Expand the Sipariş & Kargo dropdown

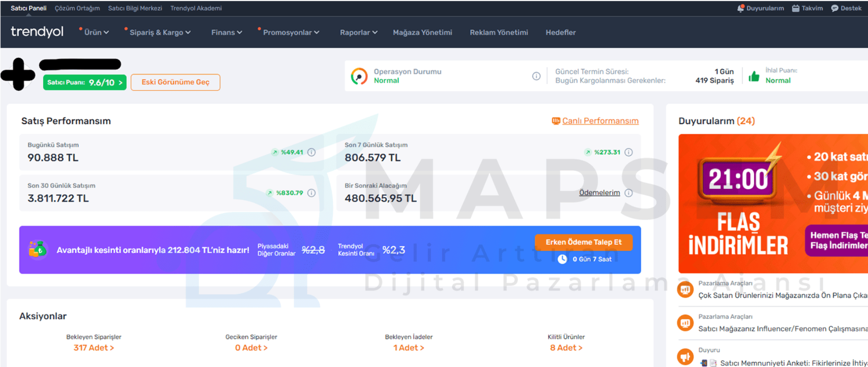point(160,32)
